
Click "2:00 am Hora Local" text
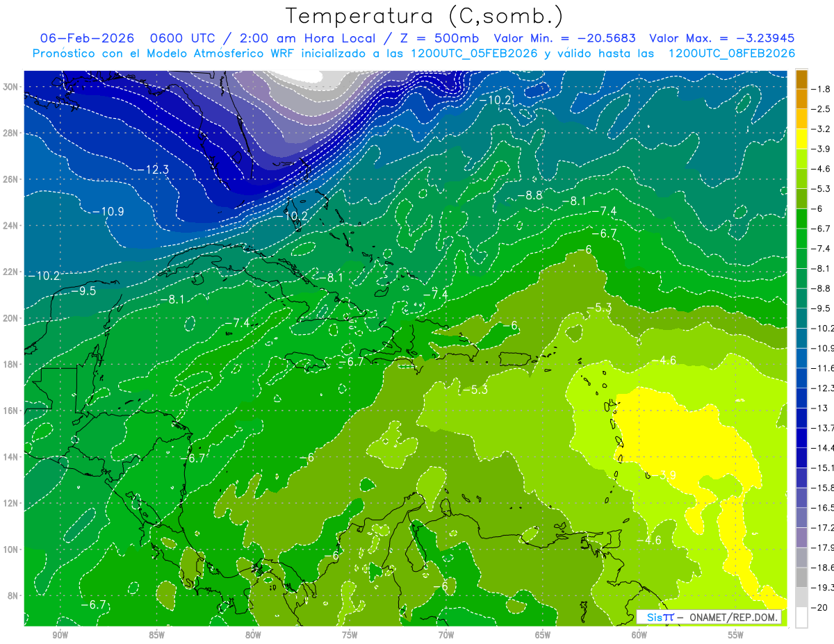click(x=309, y=38)
